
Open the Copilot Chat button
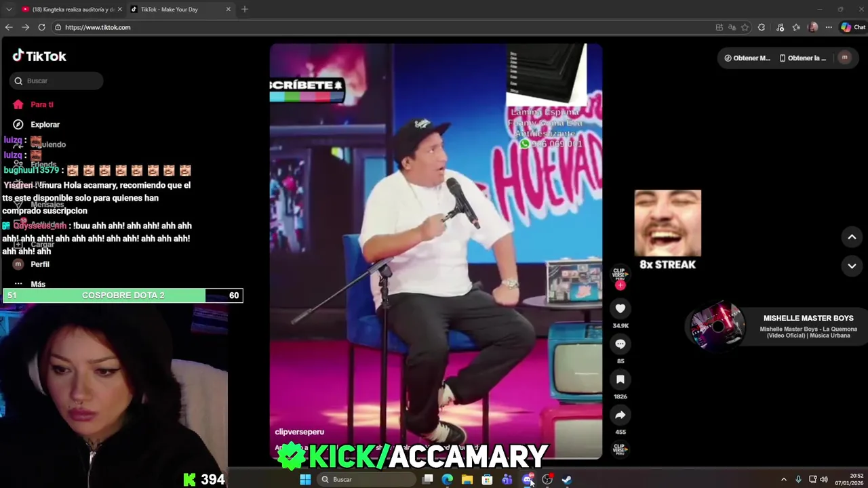pos(853,27)
